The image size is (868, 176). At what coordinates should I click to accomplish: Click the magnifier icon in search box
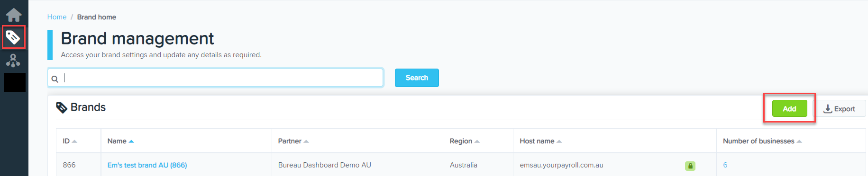pos(55,79)
